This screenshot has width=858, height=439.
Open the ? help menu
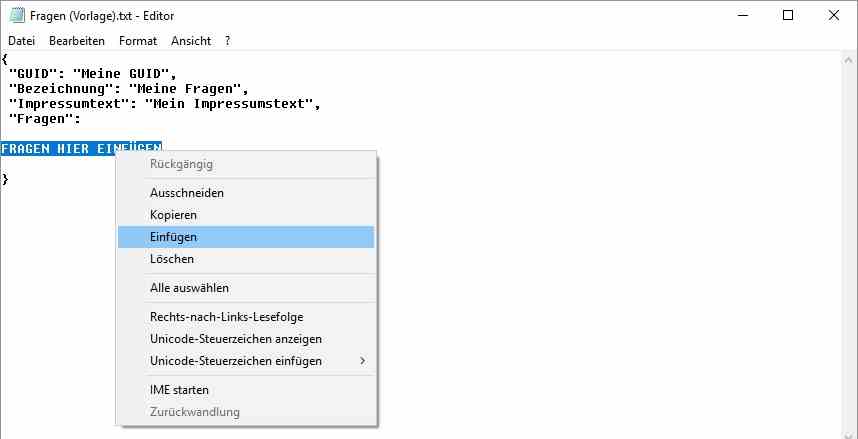tap(228, 41)
